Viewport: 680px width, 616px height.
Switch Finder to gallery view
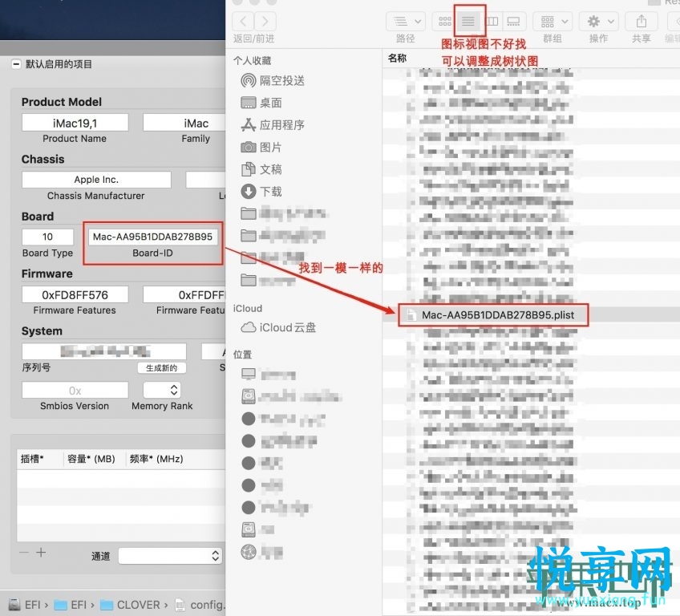pos(514,22)
